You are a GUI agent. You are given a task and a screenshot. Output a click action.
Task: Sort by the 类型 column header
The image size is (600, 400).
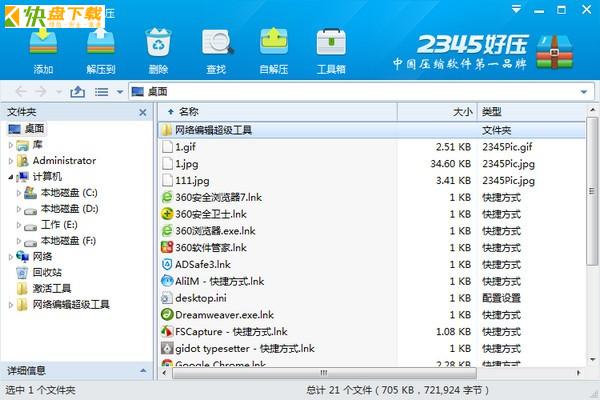pos(532,112)
